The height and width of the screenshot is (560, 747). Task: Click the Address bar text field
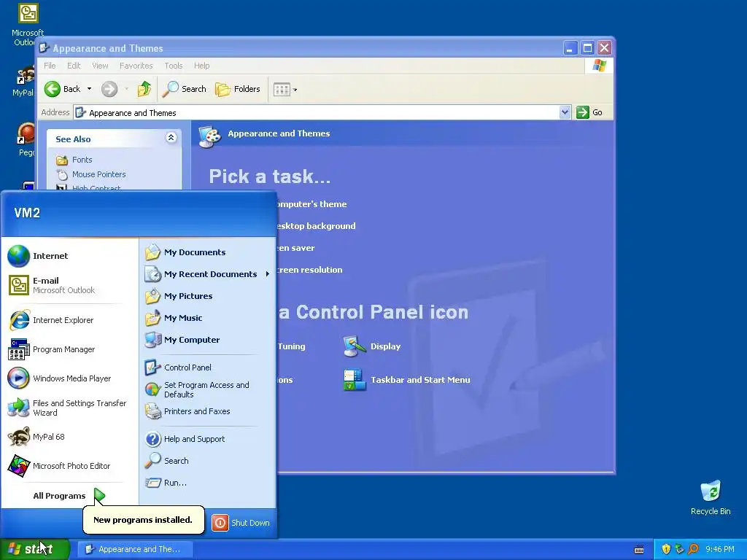click(x=317, y=112)
